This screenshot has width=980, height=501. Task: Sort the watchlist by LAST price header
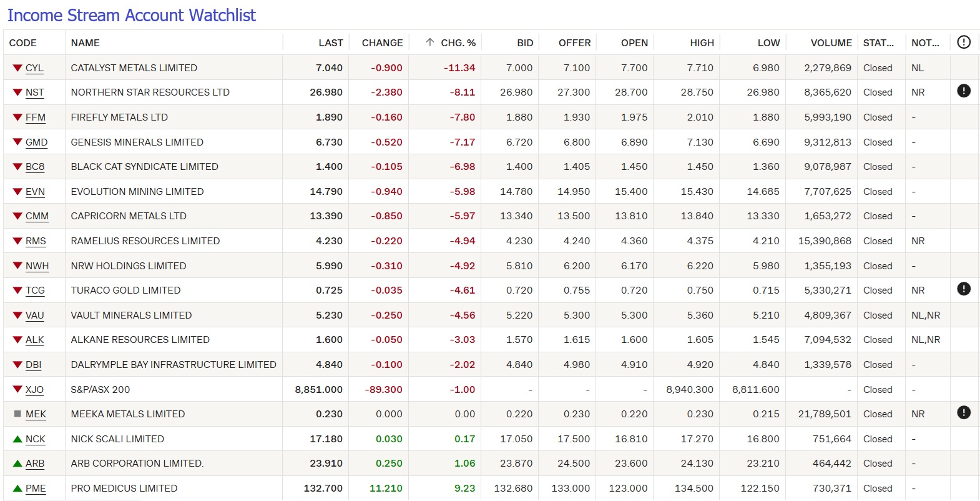tap(330, 43)
